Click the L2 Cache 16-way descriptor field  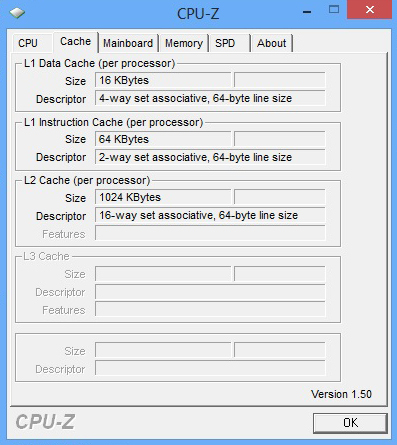210,215
